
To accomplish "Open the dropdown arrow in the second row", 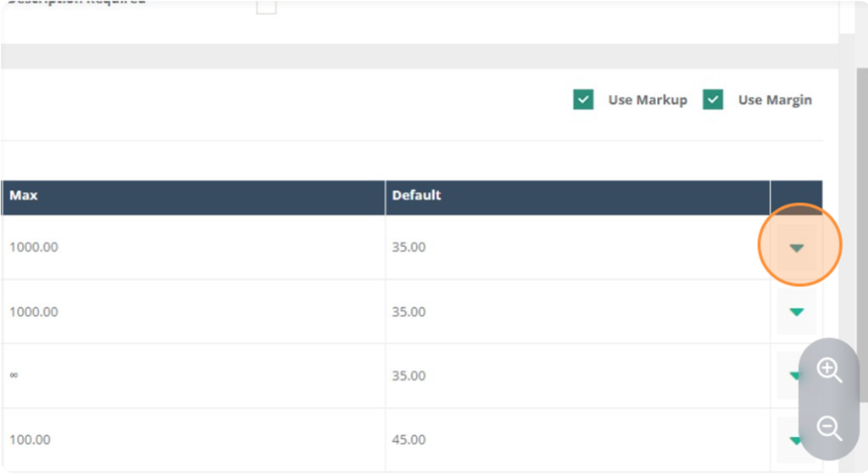I will pyautogui.click(x=797, y=312).
